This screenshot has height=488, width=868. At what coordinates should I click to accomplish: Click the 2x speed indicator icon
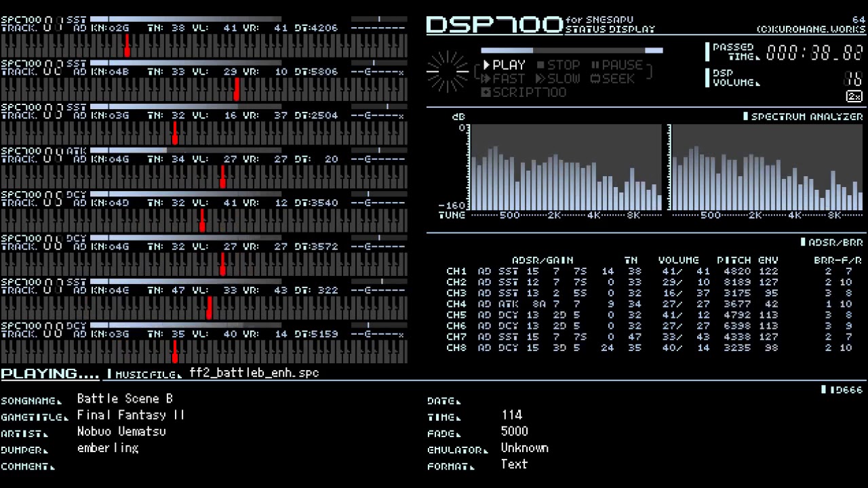point(854,97)
